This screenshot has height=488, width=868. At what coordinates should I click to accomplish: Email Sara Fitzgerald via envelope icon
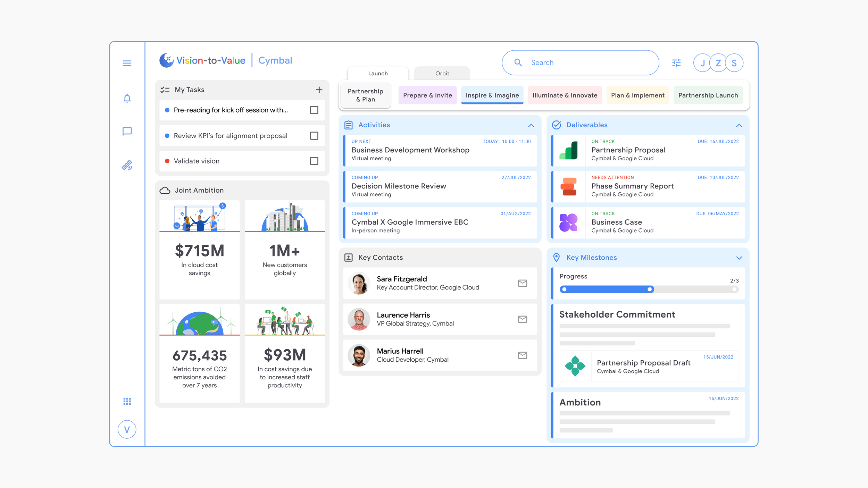(523, 283)
